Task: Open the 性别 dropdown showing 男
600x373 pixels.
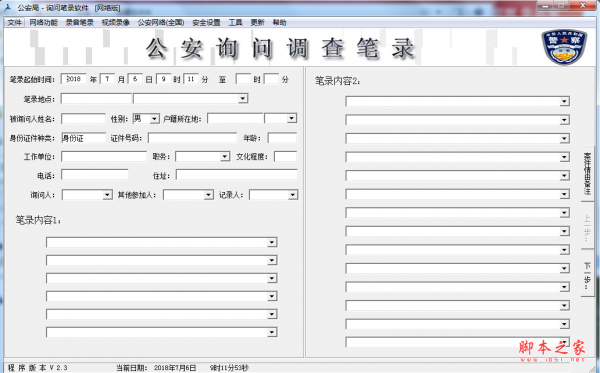Action: coord(146,119)
